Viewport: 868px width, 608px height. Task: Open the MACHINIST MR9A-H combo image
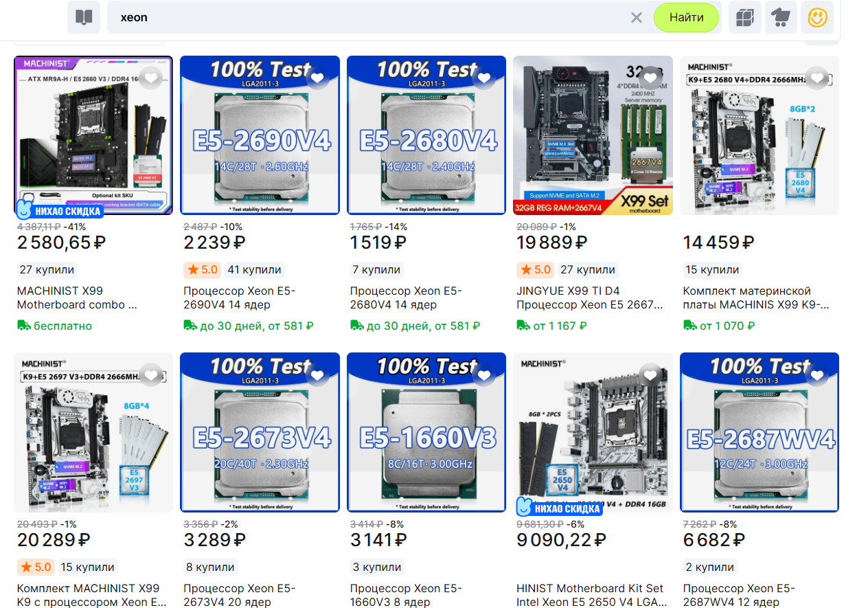[93, 135]
